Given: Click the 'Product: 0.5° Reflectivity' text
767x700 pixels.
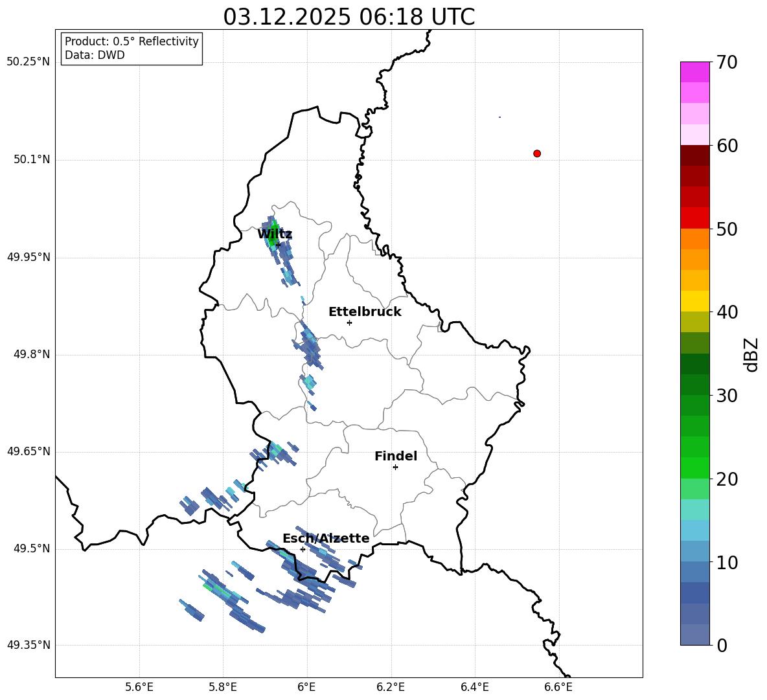Looking at the screenshot, I should point(132,41).
